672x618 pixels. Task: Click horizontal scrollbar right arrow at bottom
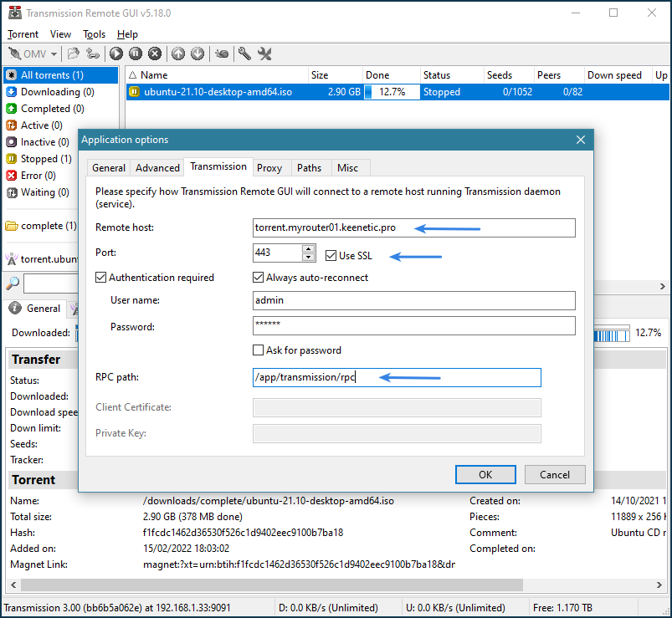click(x=659, y=585)
